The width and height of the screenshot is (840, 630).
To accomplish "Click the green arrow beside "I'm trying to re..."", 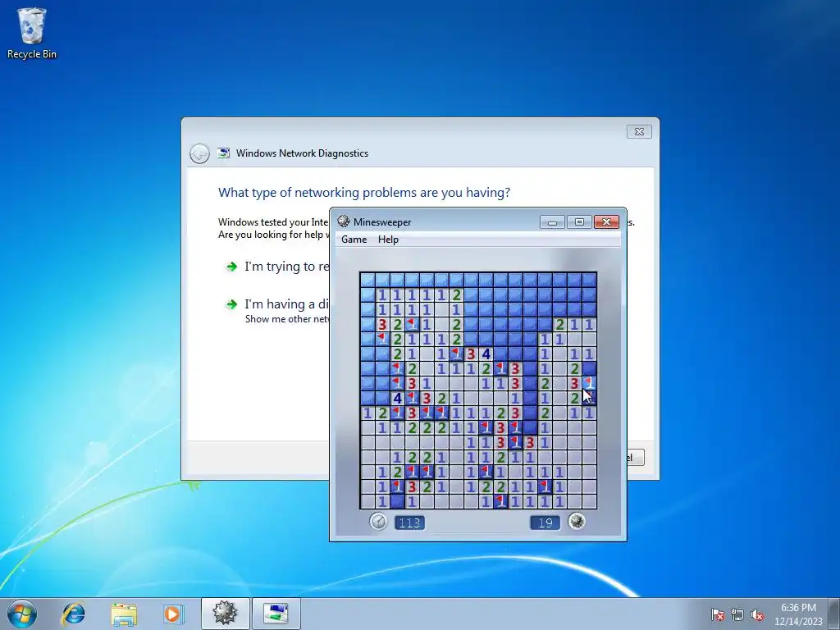I will click(231, 267).
